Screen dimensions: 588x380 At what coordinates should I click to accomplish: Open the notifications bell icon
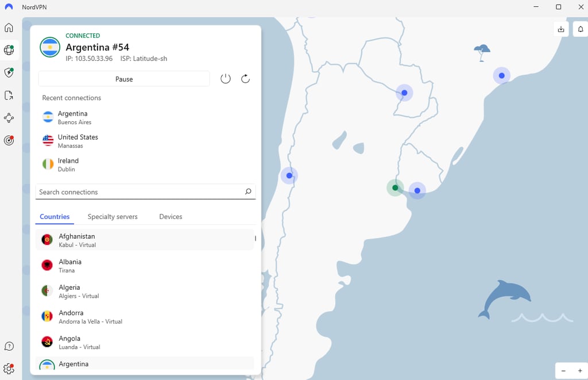580,29
